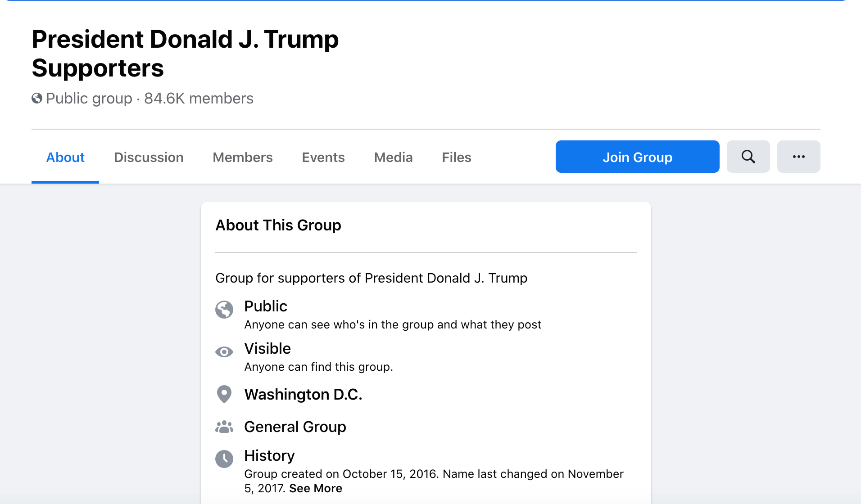Click the location pin icon
Image resolution: width=861 pixels, height=504 pixels.
coord(224,394)
